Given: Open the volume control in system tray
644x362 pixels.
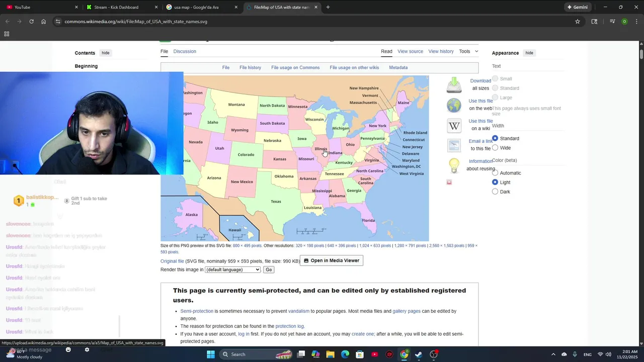Looking at the screenshot, I should 609,354.
